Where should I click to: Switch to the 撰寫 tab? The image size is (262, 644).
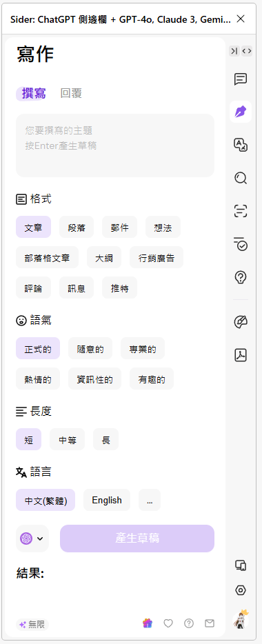[34, 93]
